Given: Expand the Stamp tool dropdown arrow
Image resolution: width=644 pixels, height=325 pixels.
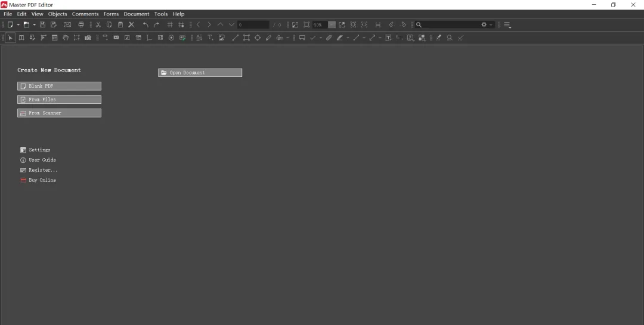Looking at the screenshot, I should click(287, 38).
